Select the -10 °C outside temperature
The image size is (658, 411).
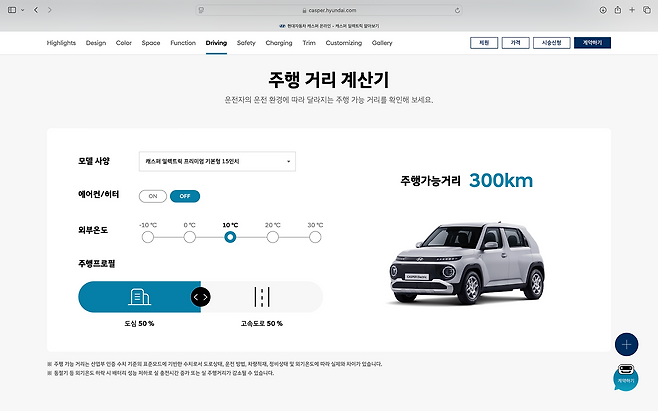point(148,237)
